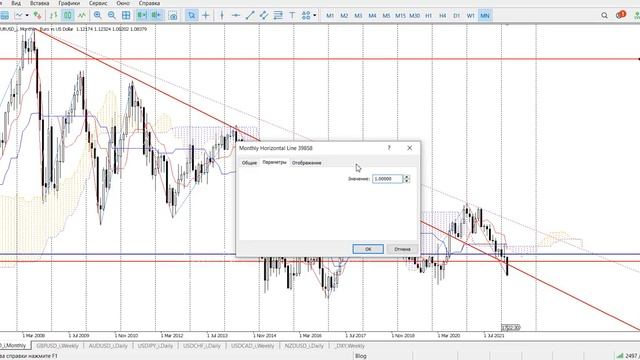Open the Окно menu
This screenshot has width=640, height=360.
pyautogui.click(x=123, y=3)
